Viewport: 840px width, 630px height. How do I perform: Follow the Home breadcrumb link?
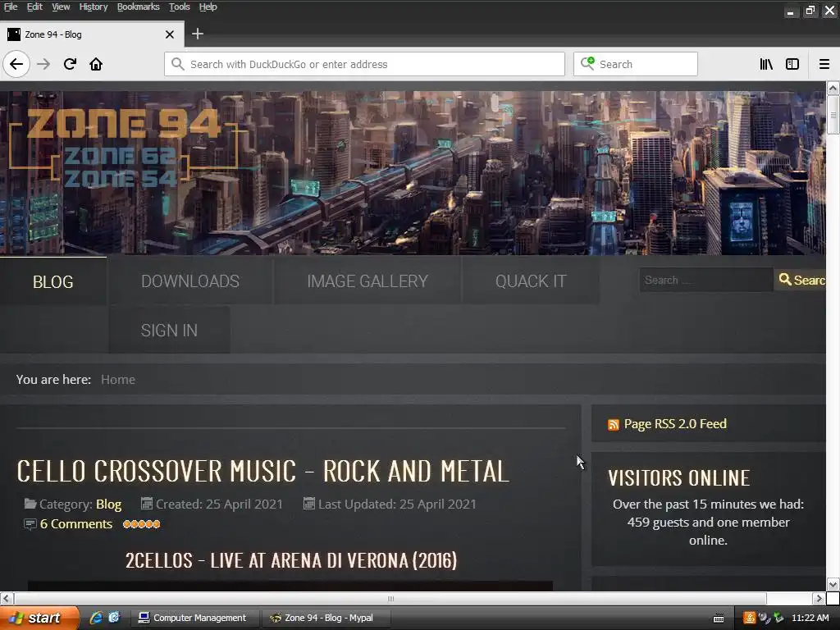click(x=118, y=380)
